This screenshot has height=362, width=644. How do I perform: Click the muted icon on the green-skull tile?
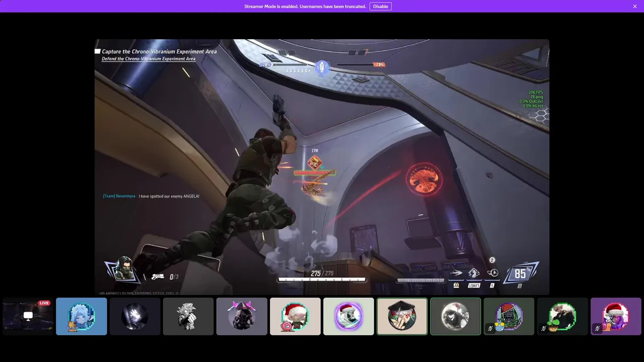[490, 329]
